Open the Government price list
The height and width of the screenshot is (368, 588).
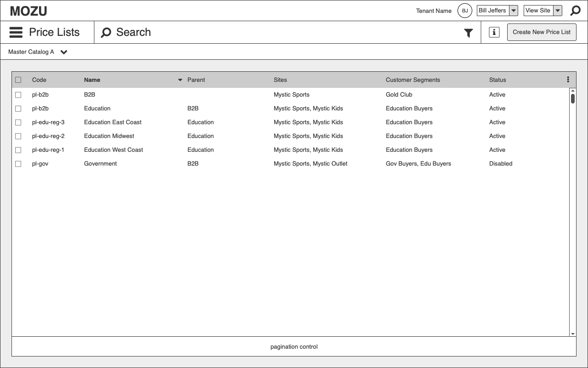pos(100,164)
